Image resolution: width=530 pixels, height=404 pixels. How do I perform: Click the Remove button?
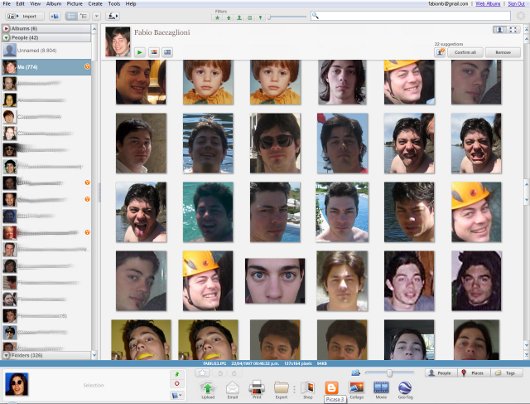point(503,52)
